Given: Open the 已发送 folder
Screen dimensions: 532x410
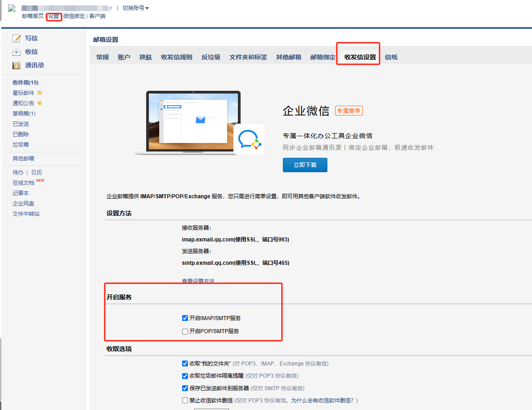Looking at the screenshot, I should tap(21, 124).
